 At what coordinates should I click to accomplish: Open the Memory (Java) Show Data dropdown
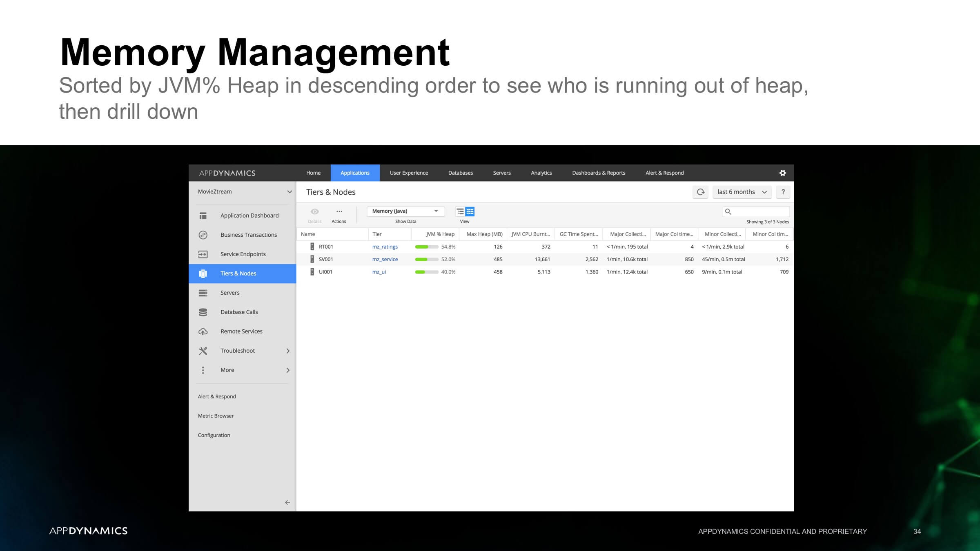(405, 211)
